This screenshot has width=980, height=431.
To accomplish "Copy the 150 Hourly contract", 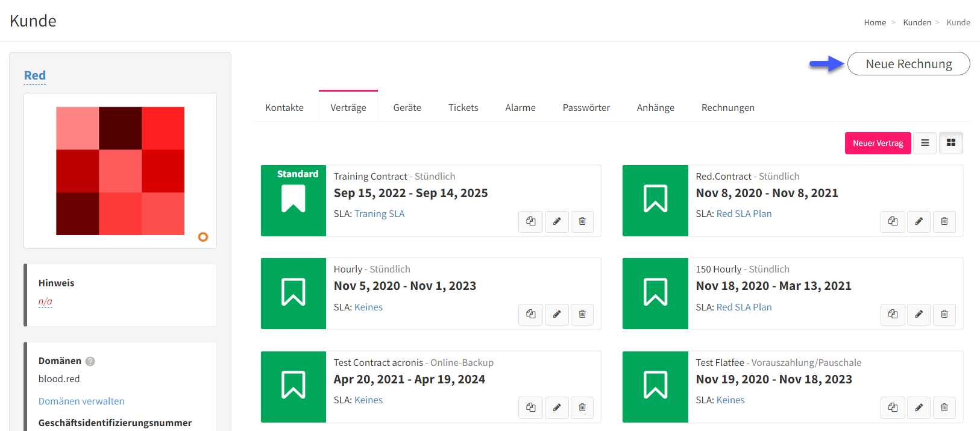I will (x=893, y=314).
